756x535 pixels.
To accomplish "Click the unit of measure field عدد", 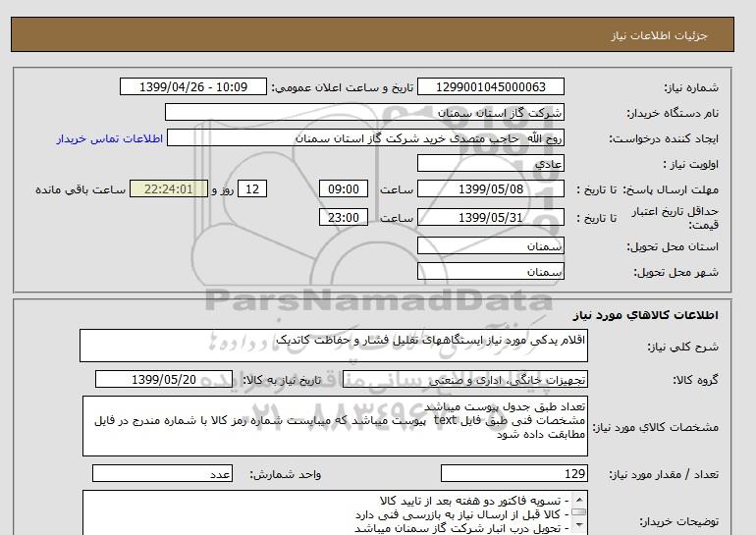I will 162,474.
